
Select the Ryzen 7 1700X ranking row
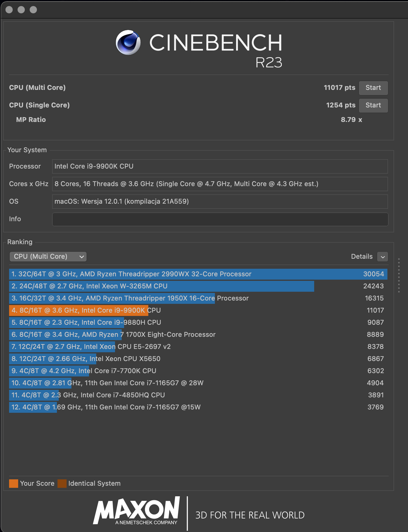198,335
